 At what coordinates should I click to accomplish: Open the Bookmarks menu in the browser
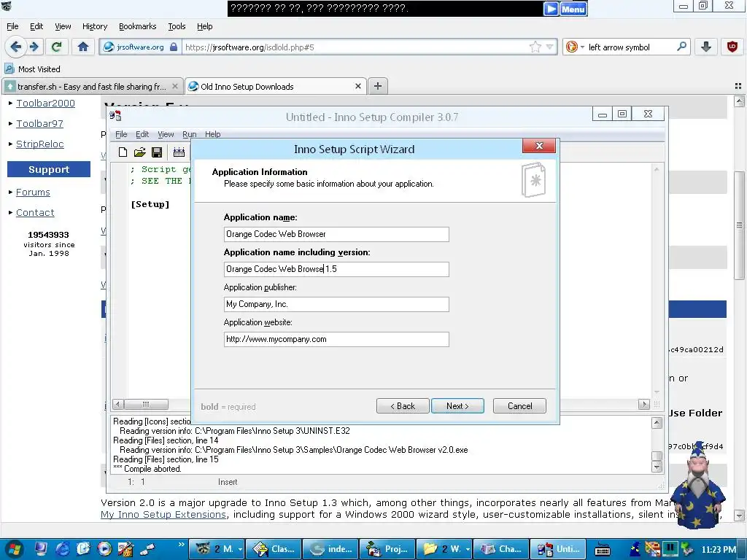[137, 26]
